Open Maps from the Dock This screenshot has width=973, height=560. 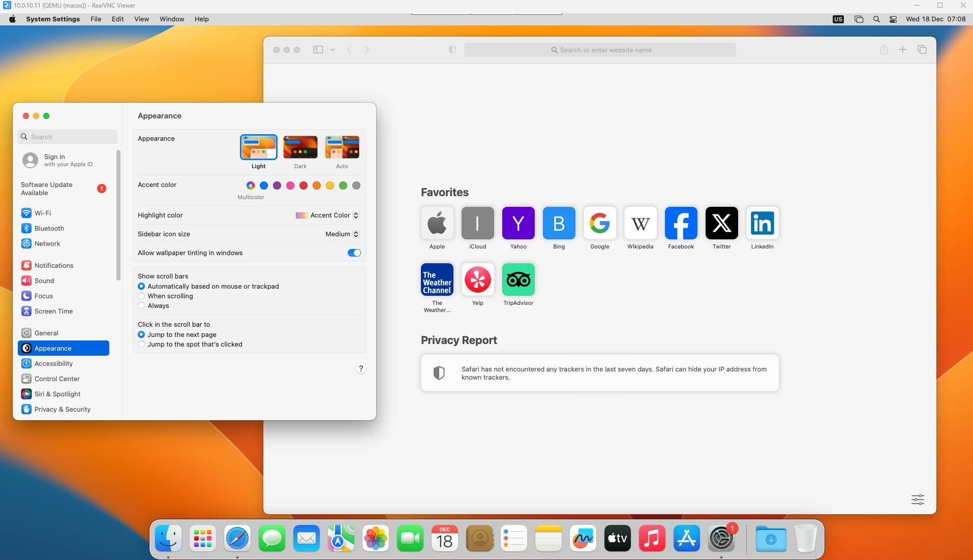point(341,538)
